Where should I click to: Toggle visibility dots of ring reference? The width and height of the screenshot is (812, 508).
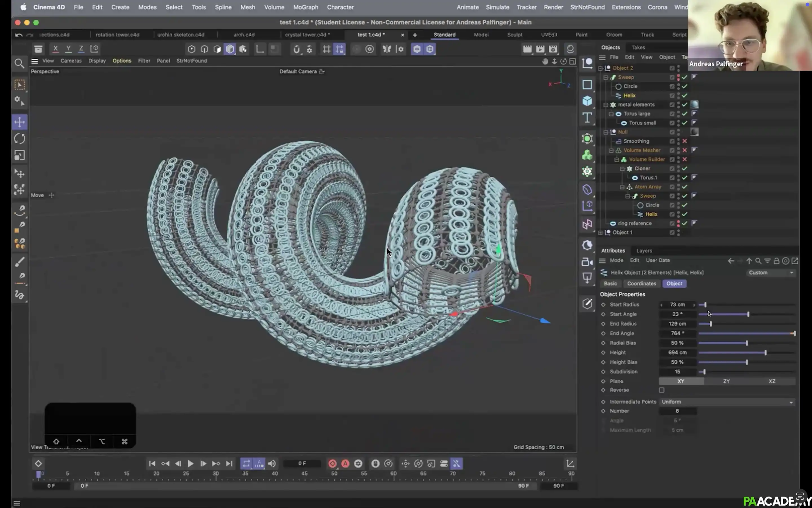coord(678,223)
